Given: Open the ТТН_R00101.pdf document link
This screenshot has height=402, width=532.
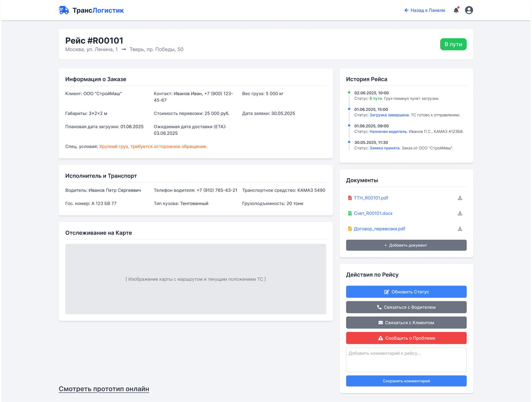Looking at the screenshot, I should 371,198.
